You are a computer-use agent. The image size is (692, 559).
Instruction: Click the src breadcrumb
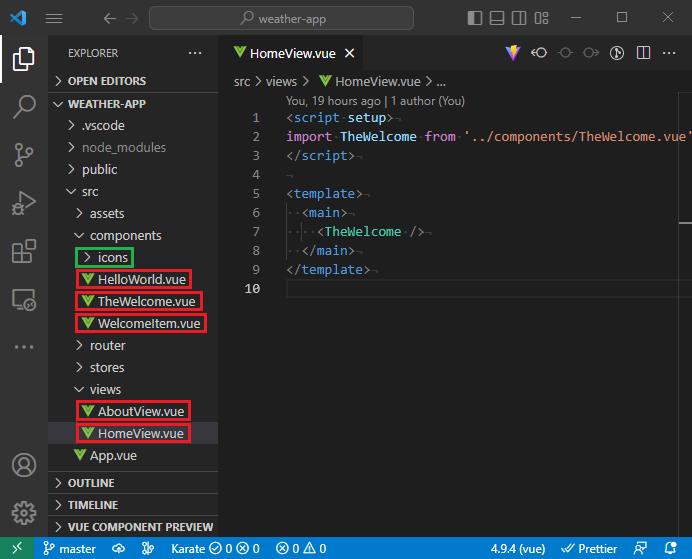pos(242,82)
